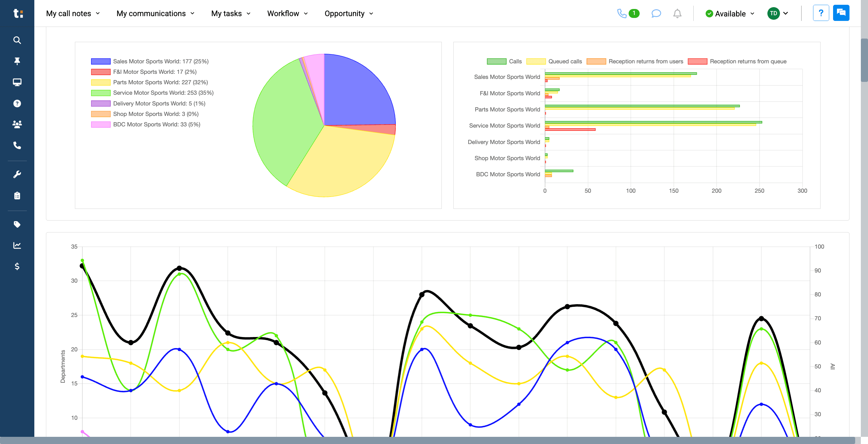
Task: Toggle F&I Motor Sports World pie legend
Action: click(x=144, y=72)
